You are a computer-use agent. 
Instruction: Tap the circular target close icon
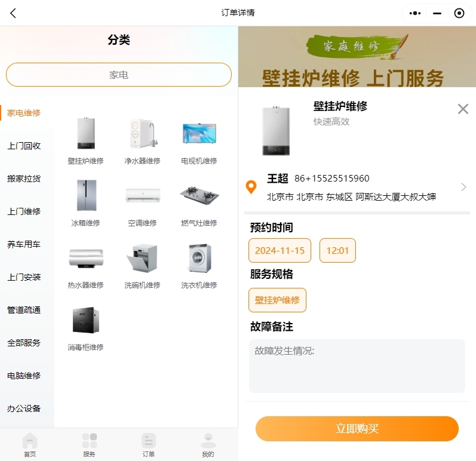[459, 13]
